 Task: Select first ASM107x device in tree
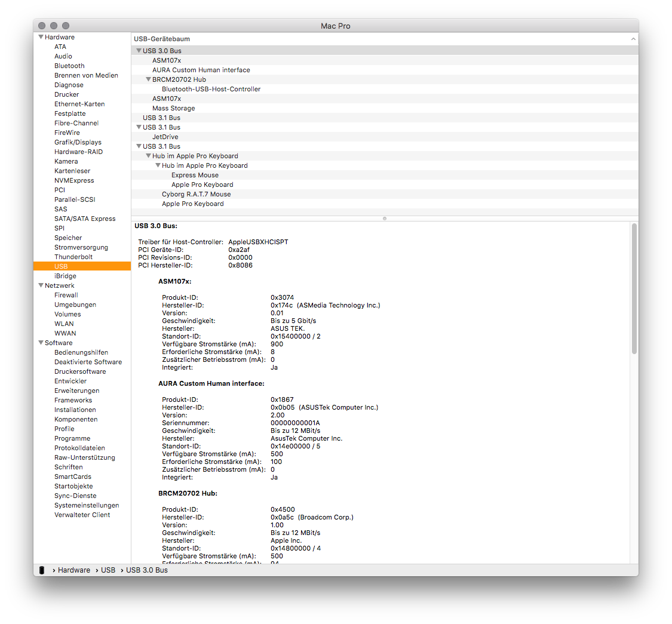[x=167, y=60]
